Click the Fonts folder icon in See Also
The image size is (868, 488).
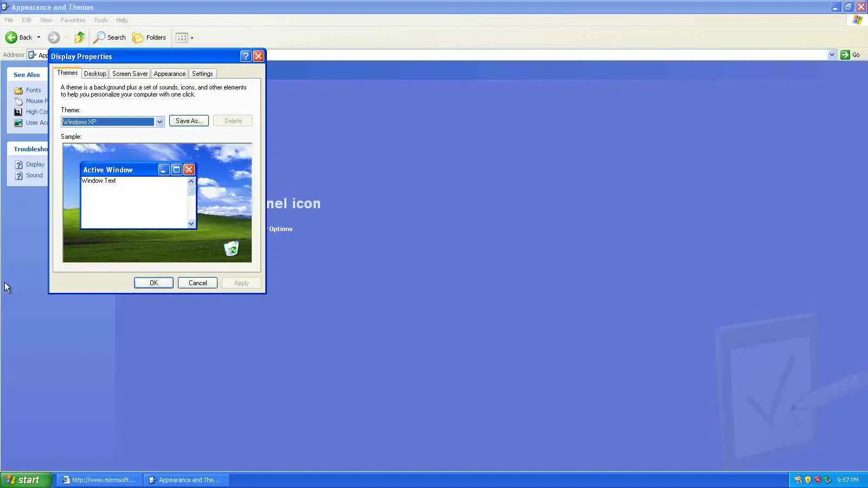tap(18, 91)
